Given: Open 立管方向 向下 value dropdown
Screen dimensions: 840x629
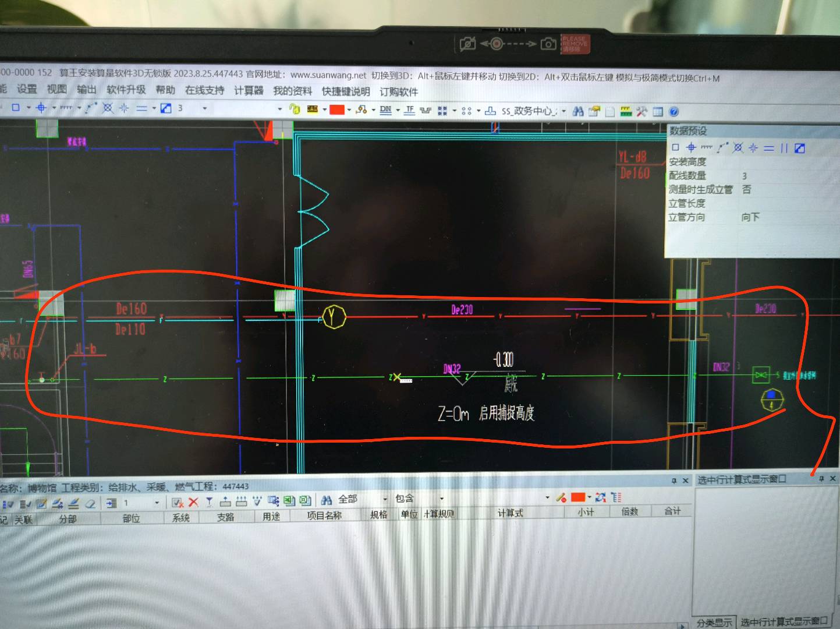Looking at the screenshot, I should point(750,217).
